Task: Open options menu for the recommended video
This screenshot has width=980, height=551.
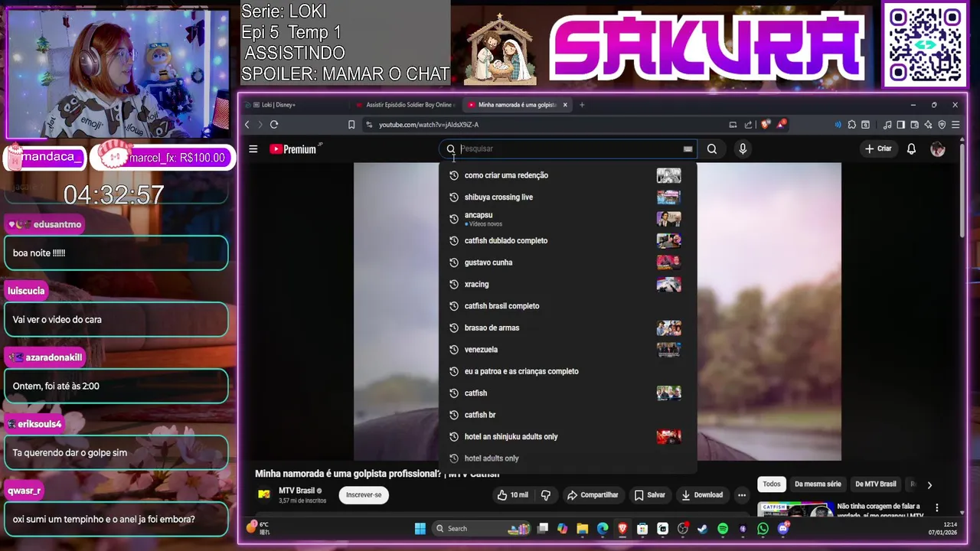Action: point(936,507)
